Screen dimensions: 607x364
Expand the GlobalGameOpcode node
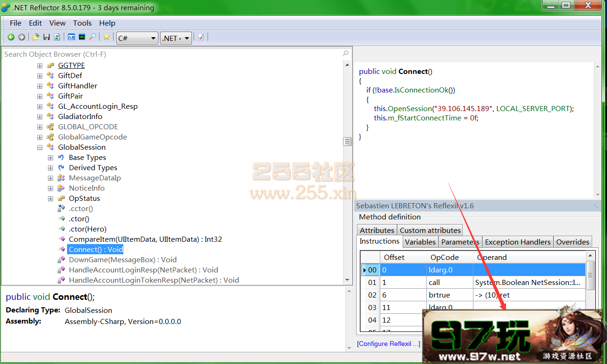point(40,137)
